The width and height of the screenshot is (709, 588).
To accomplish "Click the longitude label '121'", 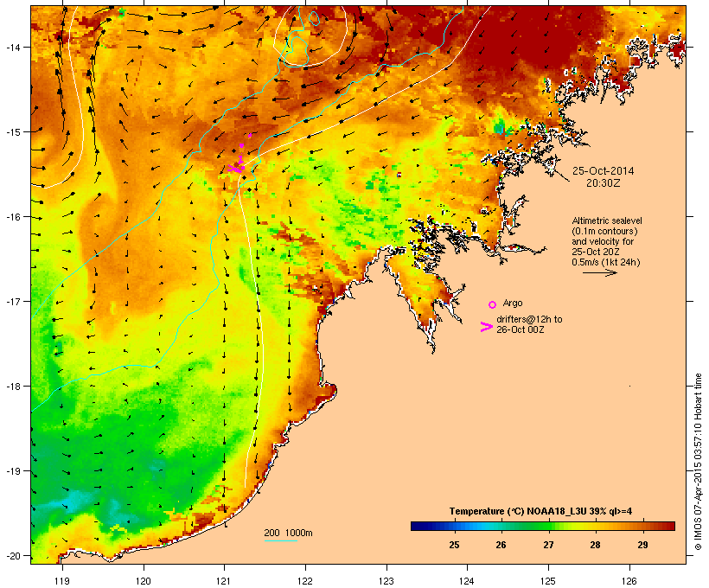I will (x=224, y=581).
